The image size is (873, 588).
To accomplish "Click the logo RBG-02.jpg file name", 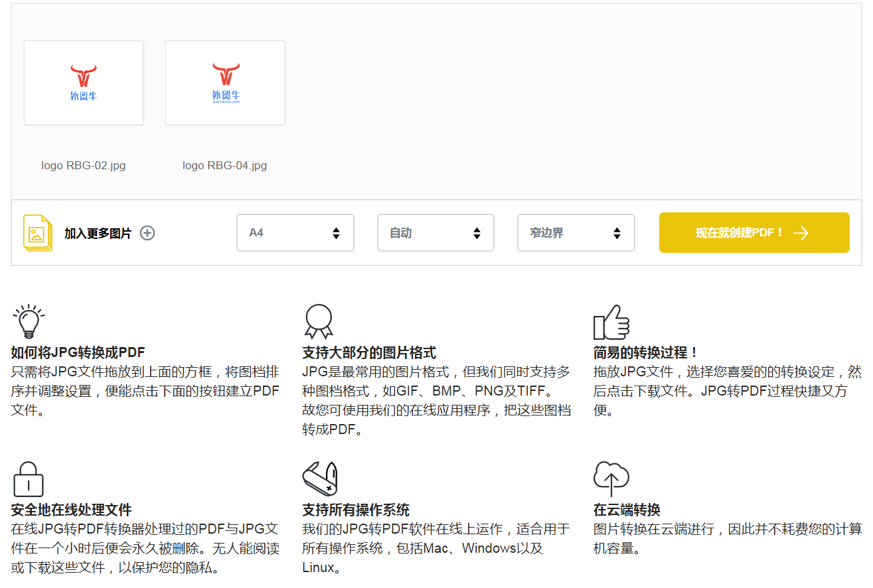I will (x=84, y=165).
